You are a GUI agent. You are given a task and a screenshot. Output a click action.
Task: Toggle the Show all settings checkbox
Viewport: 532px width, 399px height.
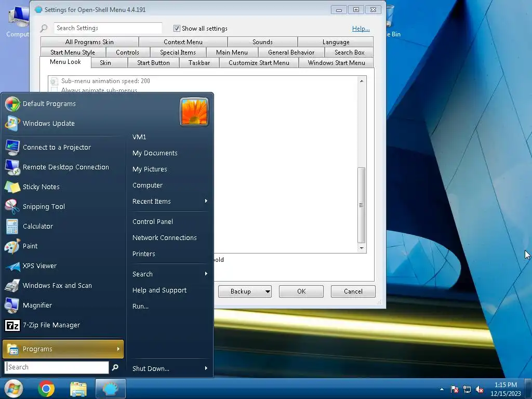177,29
